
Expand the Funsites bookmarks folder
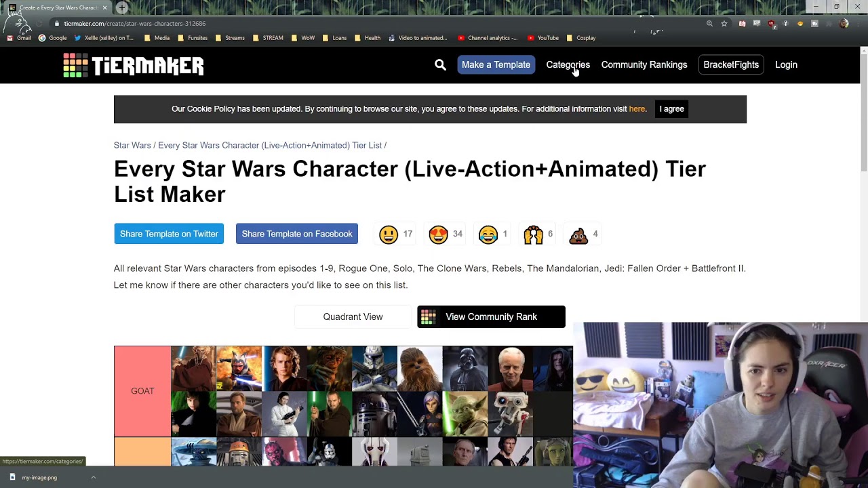point(193,38)
